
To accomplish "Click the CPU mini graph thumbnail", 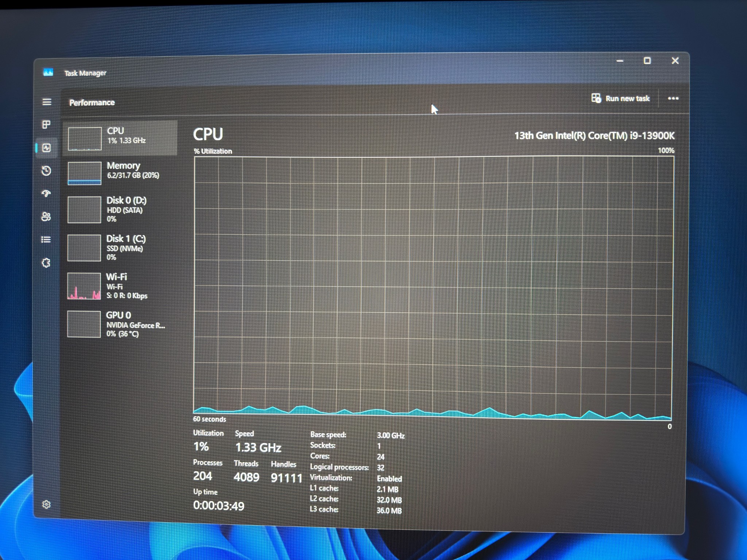I will point(85,139).
